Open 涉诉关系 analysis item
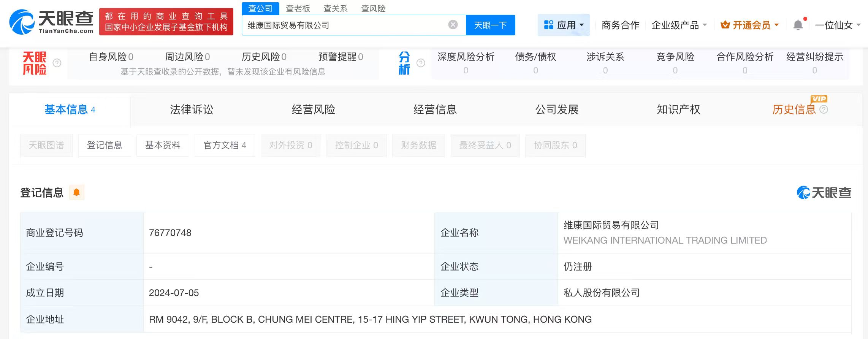The image size is (868, 339). point(605,63)
